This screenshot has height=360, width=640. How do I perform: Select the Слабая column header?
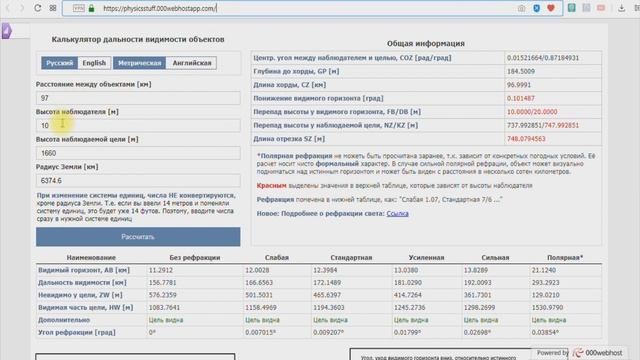pos(277,258)
